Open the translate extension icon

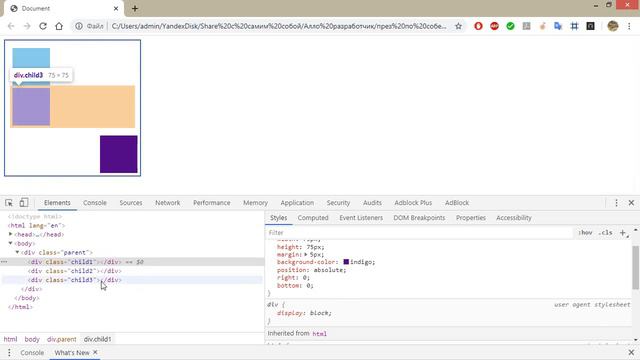pyautogui.click(x=558, y=26)
